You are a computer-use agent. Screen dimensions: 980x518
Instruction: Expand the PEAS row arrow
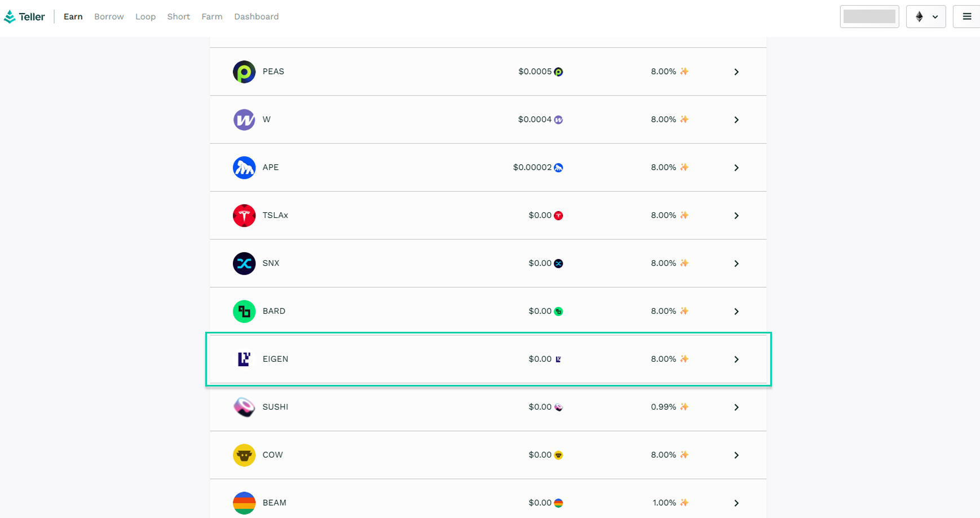[736, 72]
